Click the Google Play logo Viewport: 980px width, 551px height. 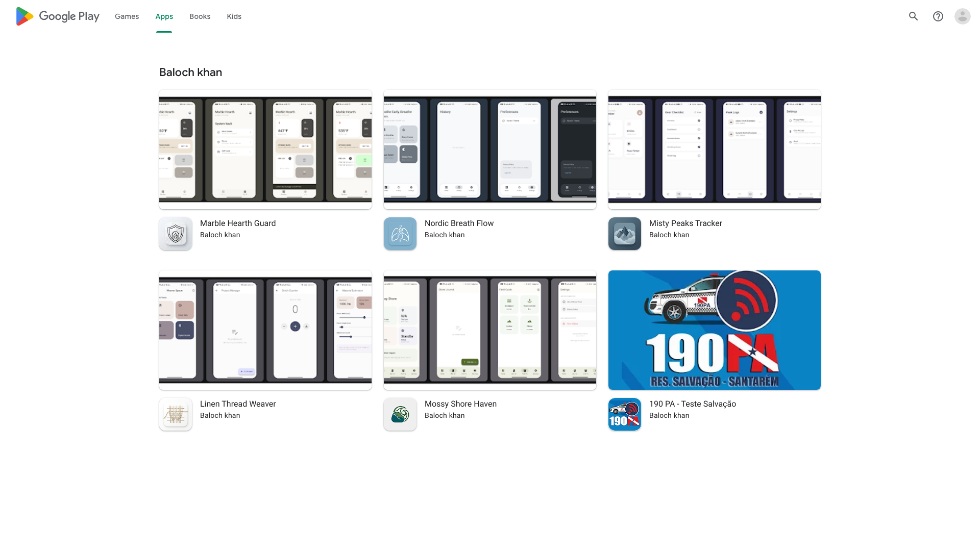click(58, 16)
